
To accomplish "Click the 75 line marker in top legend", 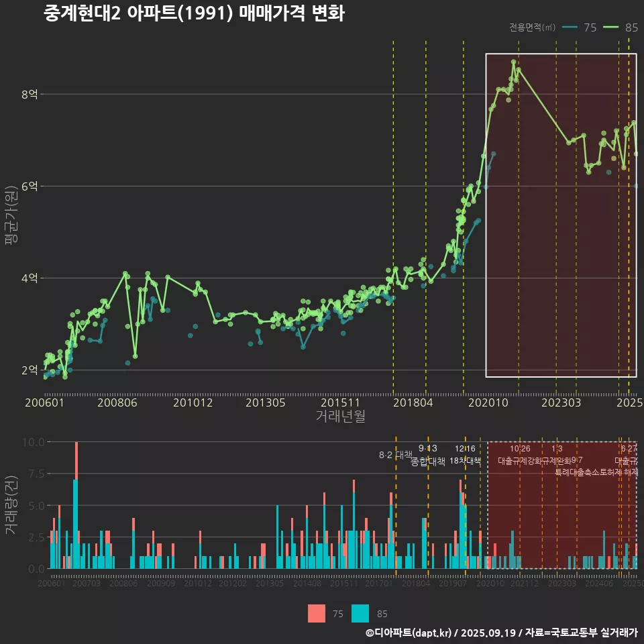I will pos(570,28).
